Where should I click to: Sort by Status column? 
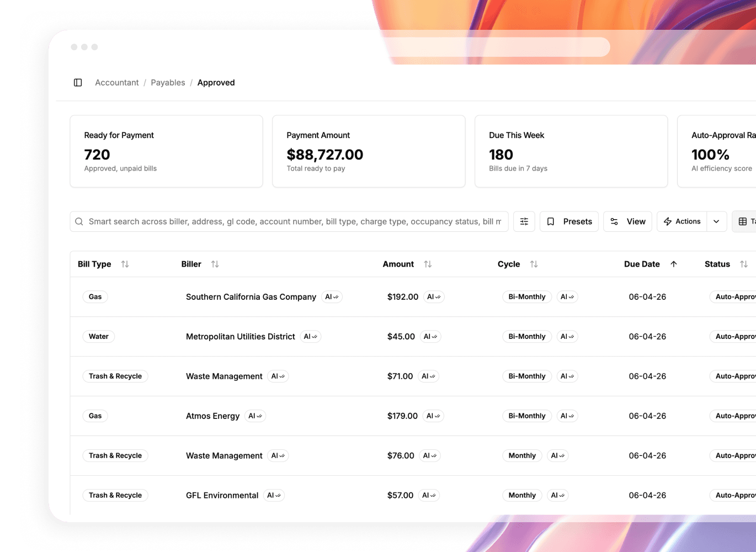(744, 264)
